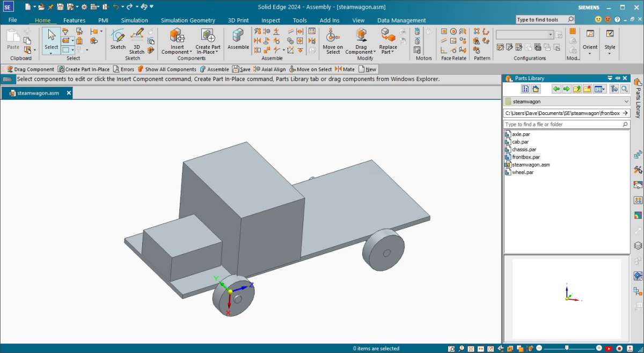Switch to the Simulation ribbon tab
644x353 pixels.
click(x=134, y=20)
